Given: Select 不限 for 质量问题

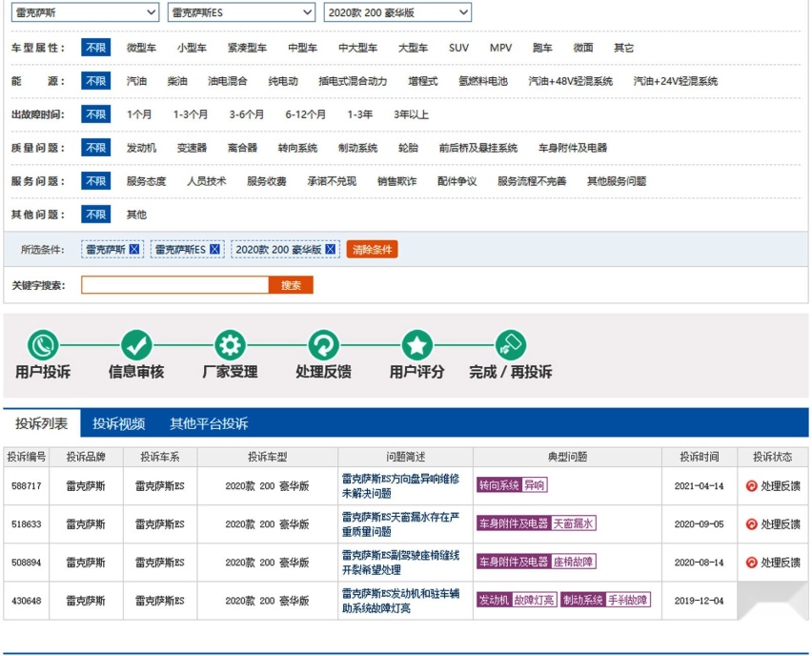Looking at the screenshot, I should point(96,148).
